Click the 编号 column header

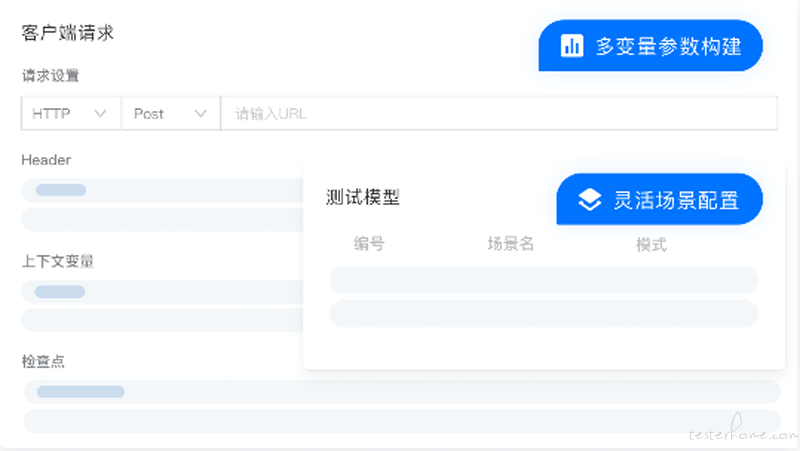coord(369,244)
